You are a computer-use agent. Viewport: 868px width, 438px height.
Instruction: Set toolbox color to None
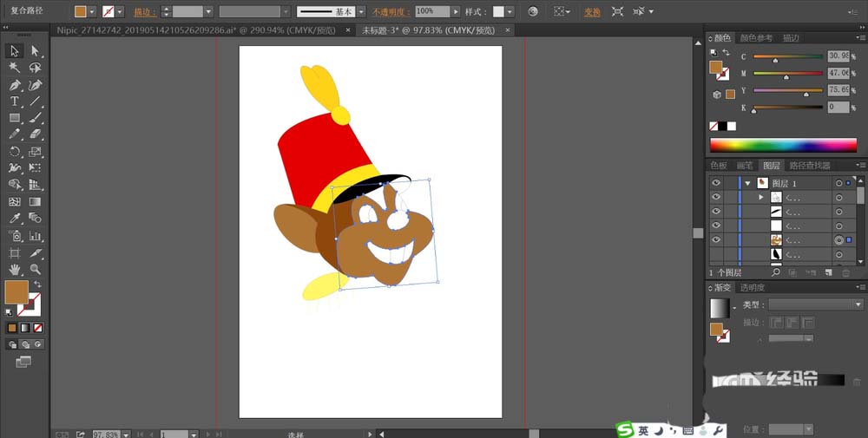37,328
